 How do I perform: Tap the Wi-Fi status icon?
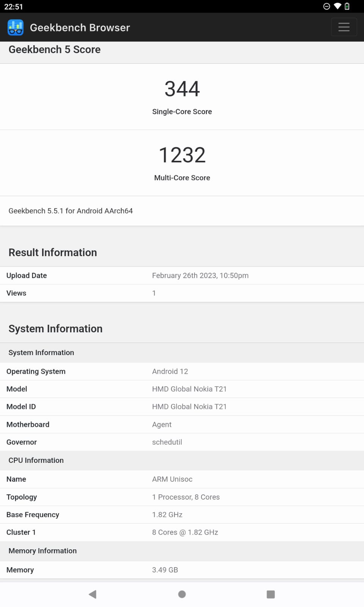337,6
